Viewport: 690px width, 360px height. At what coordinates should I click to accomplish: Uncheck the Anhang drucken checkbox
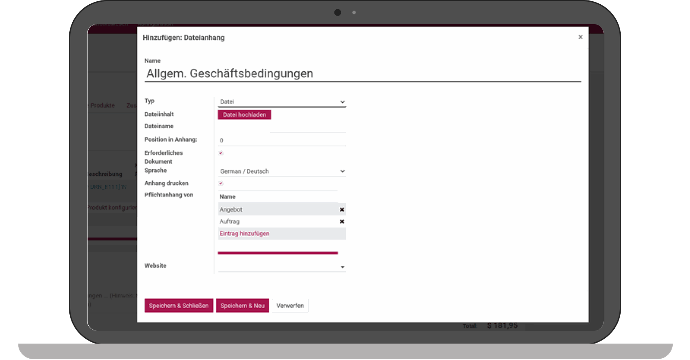[x=221, y=184]
